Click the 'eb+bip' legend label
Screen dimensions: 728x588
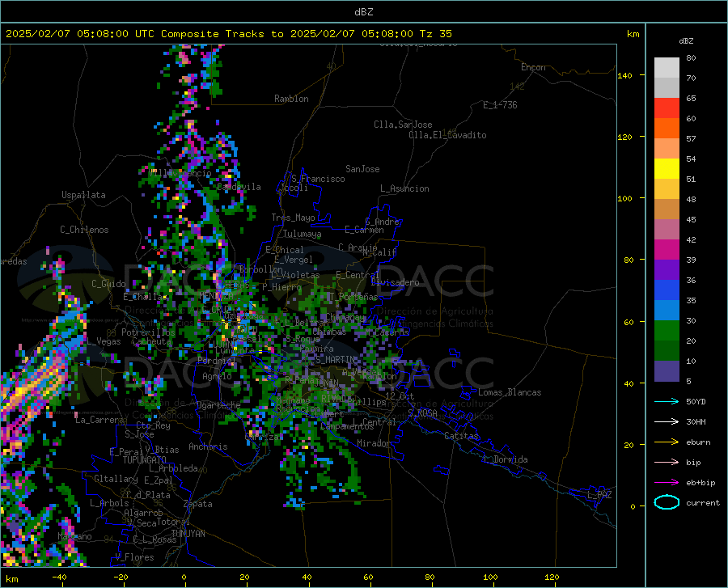(700, 483)
